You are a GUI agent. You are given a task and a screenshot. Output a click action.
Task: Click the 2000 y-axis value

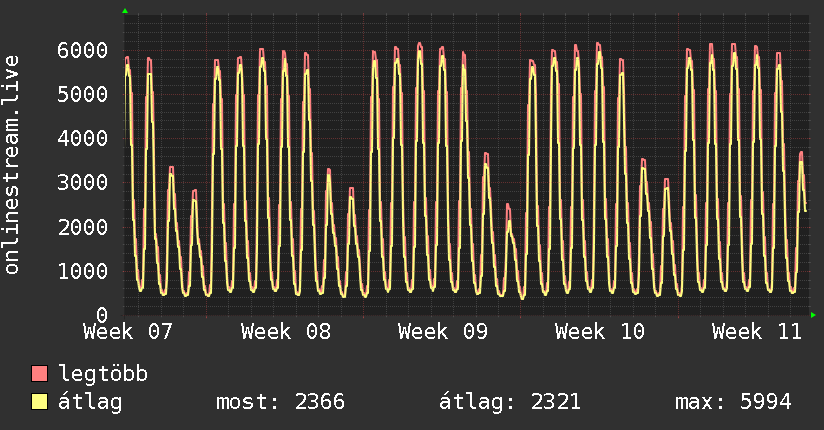[x=83, y=227]
